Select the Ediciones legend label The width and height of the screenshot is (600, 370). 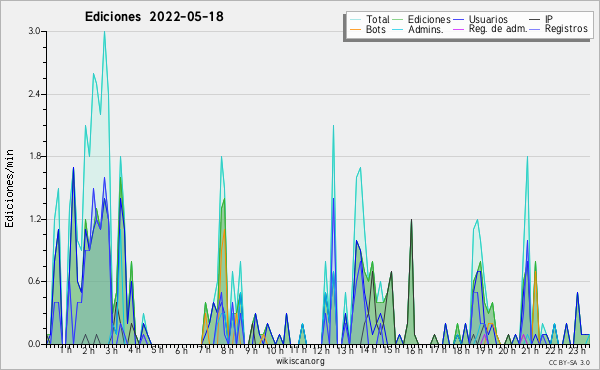click(x=429, y=19)
